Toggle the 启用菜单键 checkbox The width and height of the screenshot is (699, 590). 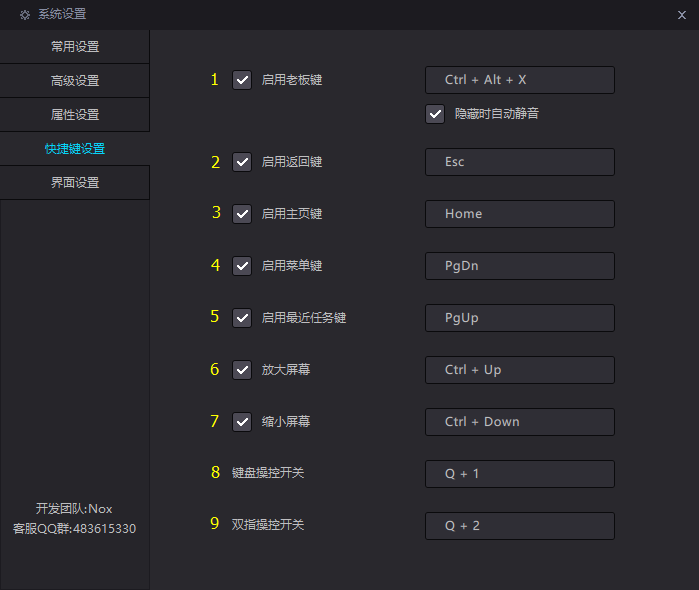[242, 266]
